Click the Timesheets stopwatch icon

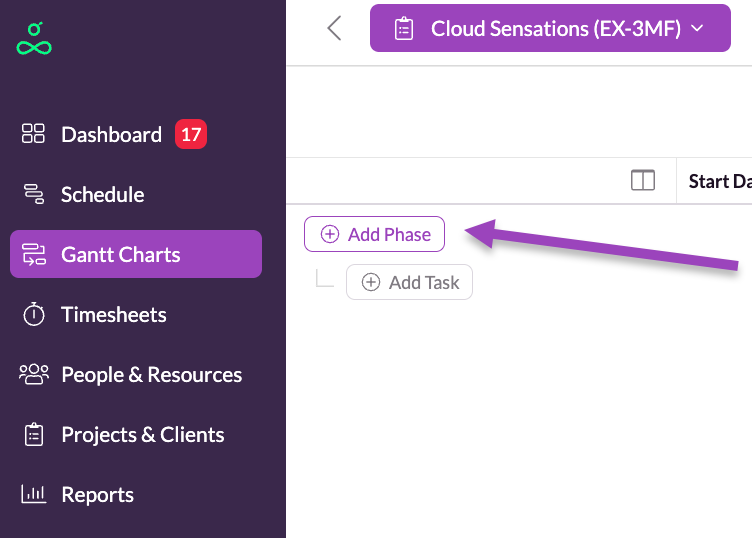click(34, 314)
